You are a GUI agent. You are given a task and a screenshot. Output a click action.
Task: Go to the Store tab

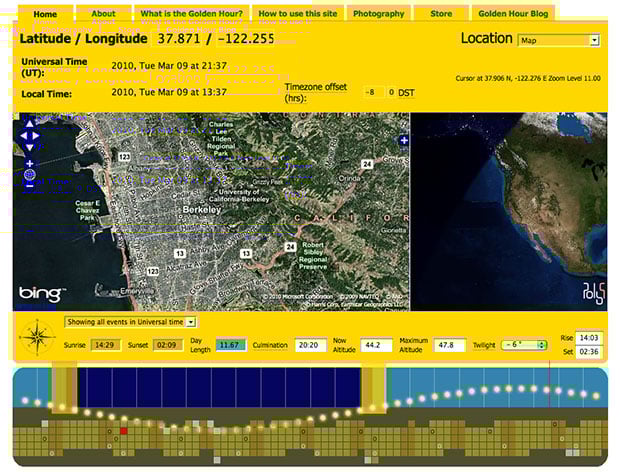click(x=440, y=14)
